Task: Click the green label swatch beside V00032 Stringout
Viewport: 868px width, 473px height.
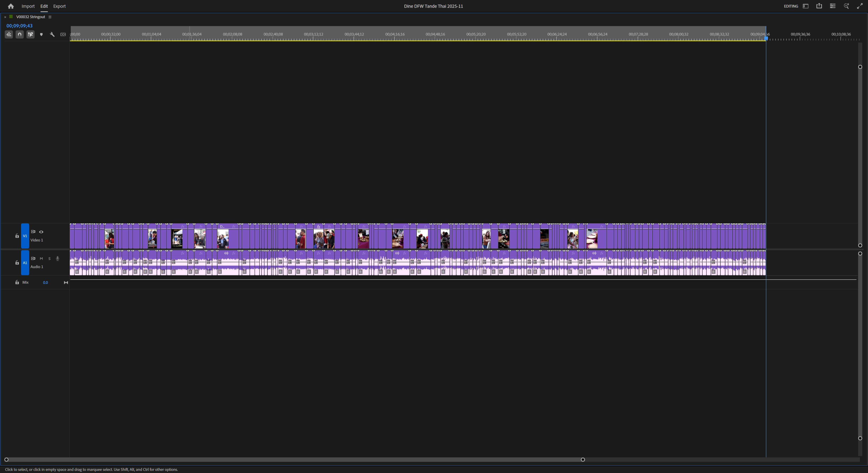Action: click(x=11, y=16)
